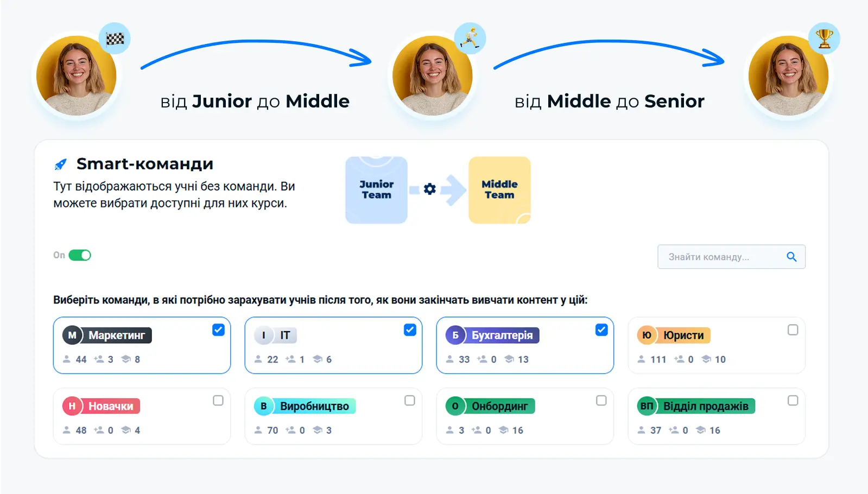The height and width of the screenshot is (494, 868).
Task: Click the rocket icon beside Smart-команди
Action: pyautogui.click(x=61, y=164)
